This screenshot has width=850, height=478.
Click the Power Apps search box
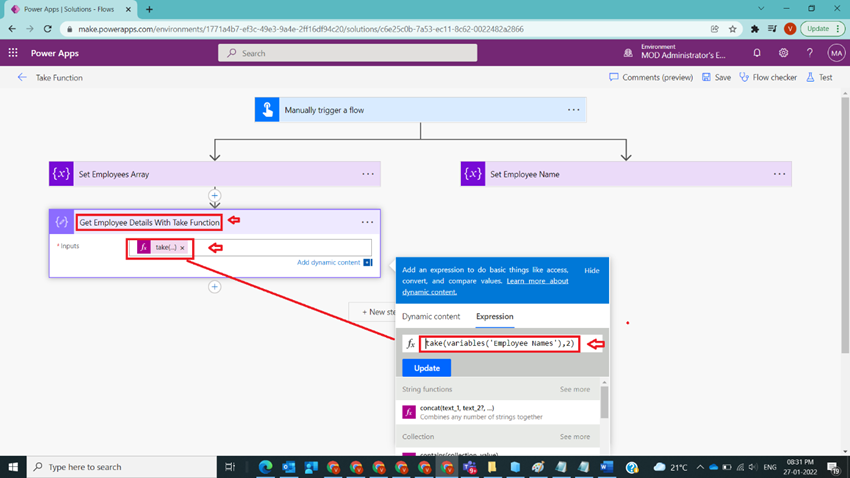[347, 53]
